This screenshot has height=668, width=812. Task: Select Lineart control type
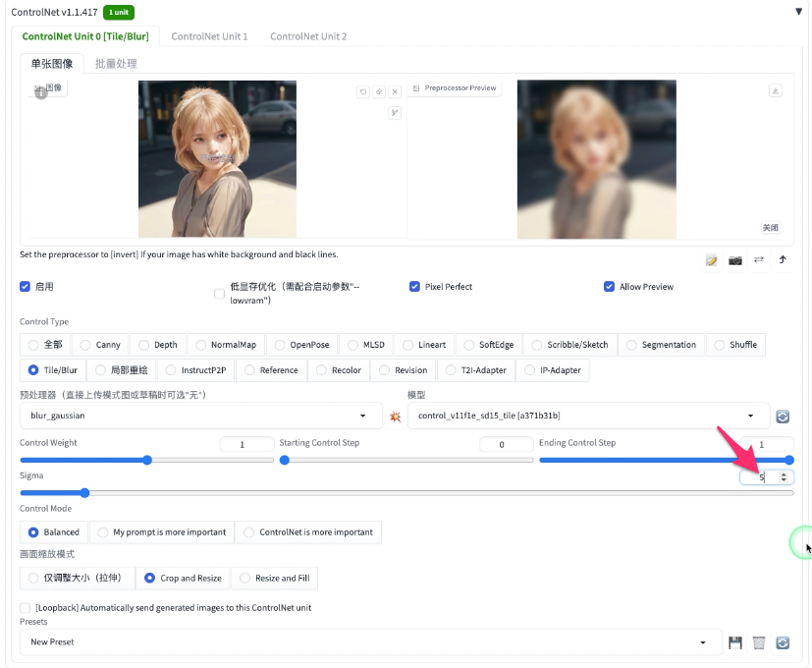(x=424, y=345)
